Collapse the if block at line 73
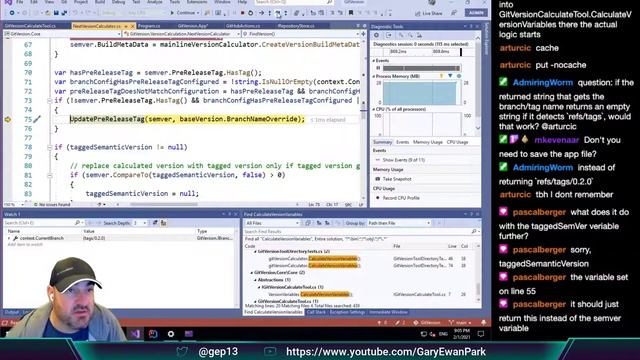Image resolution: width=640 pixels, height=360 pixels. pos(49,100)
